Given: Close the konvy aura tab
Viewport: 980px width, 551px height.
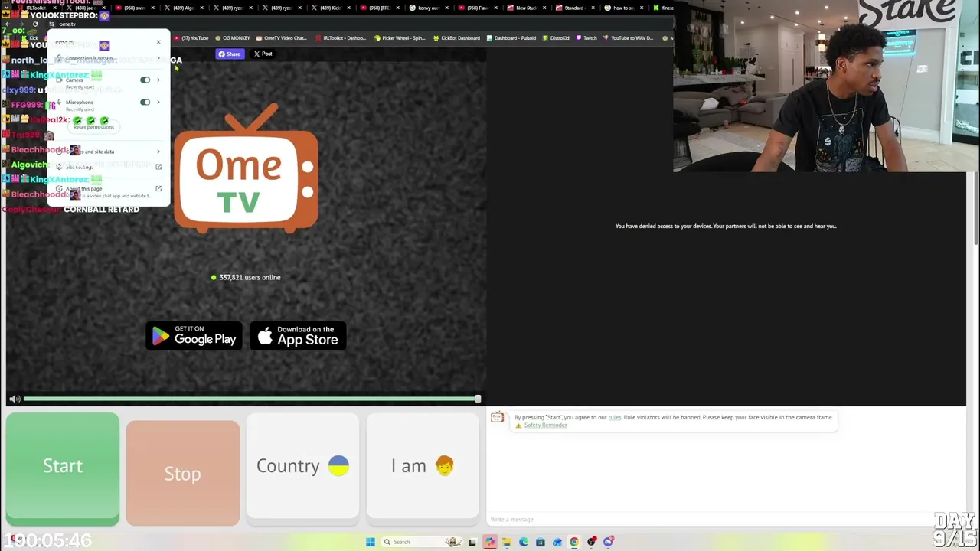Looking at the screenshot, I should (447, 8).
